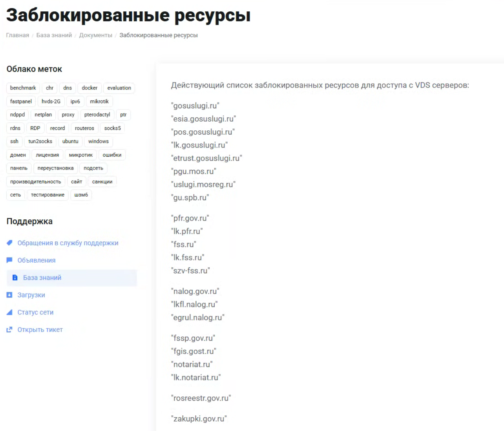Select the тестирование tag
Viewport: 504px width, 431px height.
pyautogui.click(x=48, y=195)
